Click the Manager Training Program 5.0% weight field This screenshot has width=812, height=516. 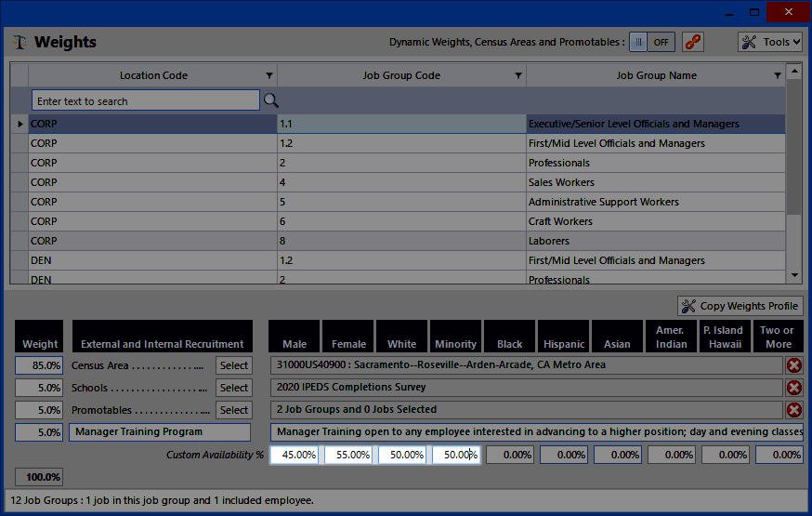point(39,432)
